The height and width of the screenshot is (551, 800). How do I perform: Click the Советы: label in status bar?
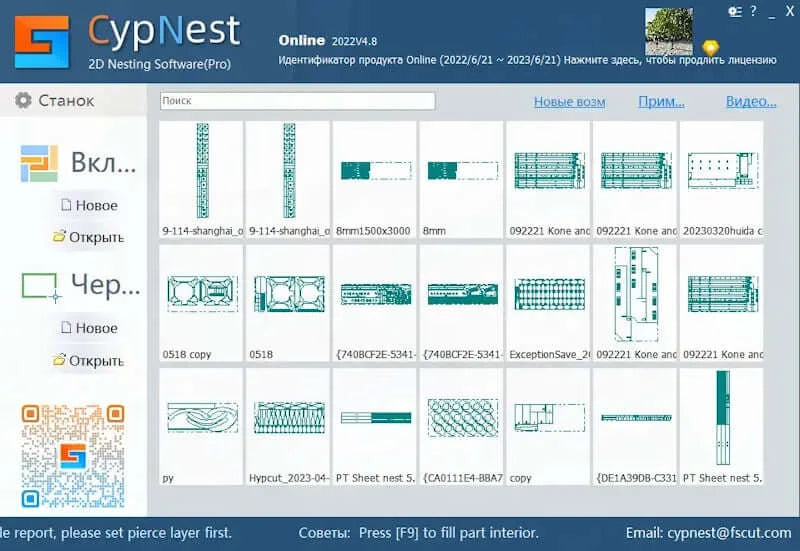pos(324,533)
